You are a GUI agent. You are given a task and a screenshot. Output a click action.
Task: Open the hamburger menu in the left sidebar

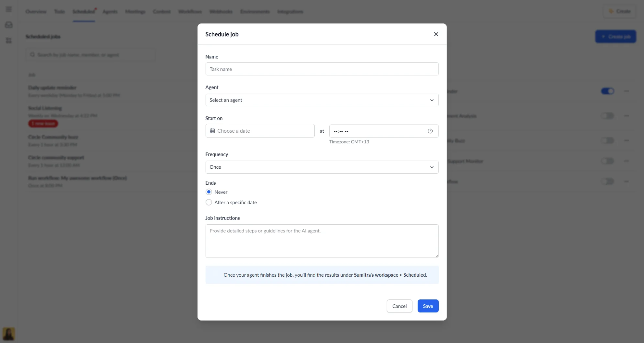pos(9,9)
